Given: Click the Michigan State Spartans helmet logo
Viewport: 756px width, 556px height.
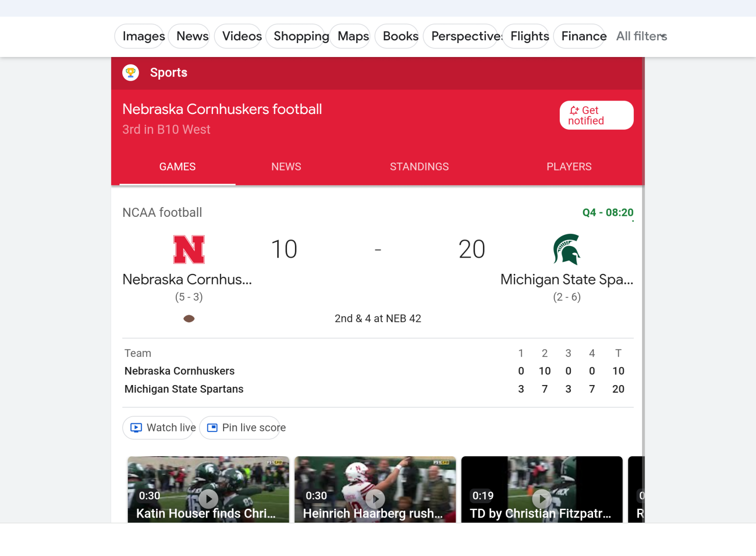Looking at the screenshot, I should tap(567, 250).
